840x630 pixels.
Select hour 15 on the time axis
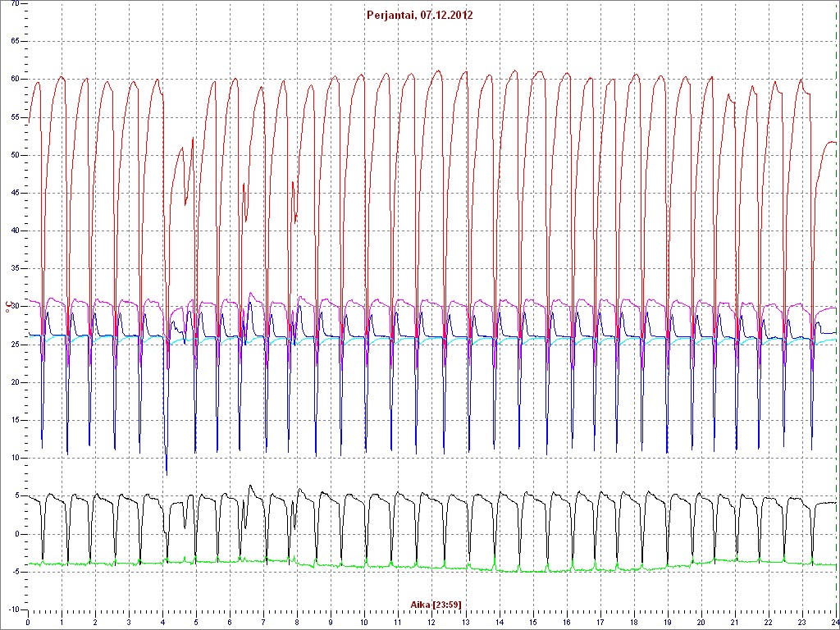tap(532, 623)
